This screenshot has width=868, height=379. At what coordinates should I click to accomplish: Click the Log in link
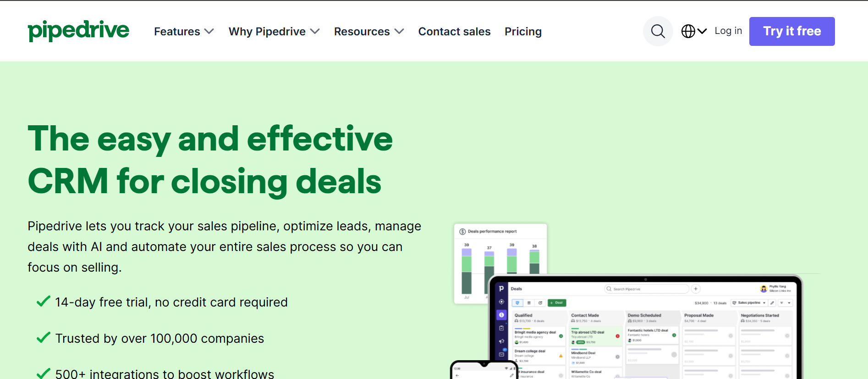pos(728,31)
